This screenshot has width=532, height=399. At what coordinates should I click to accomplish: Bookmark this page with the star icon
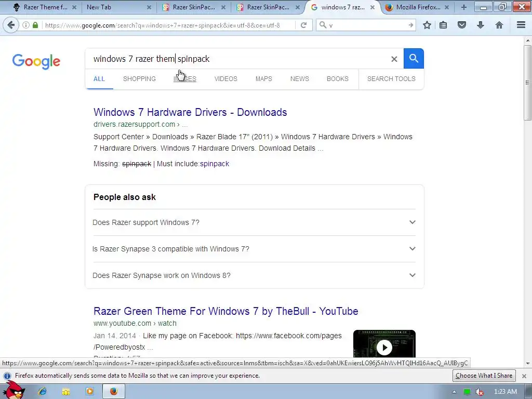427,25
